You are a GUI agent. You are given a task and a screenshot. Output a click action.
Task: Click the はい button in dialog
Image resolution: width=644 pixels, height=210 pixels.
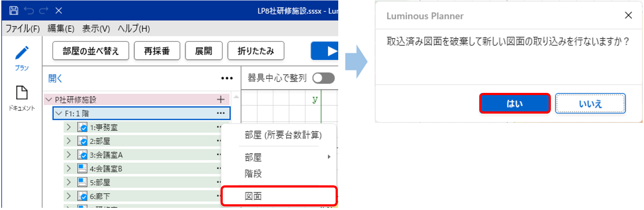tap(514, 103)
